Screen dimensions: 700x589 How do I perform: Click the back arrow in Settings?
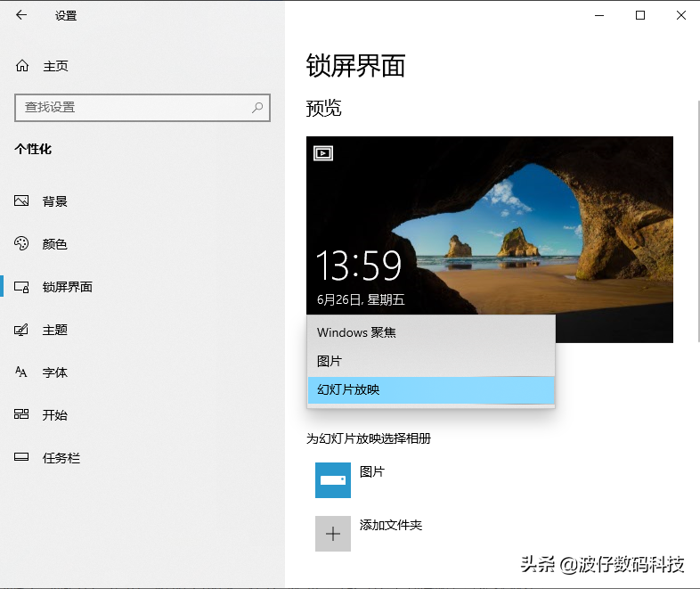(x=21, y=15)
